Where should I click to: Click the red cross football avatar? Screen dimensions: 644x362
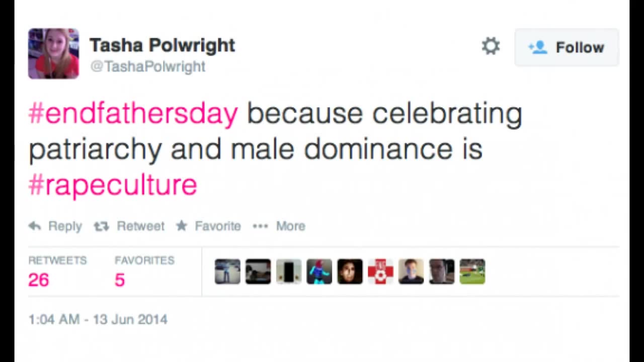coord(380,271)
